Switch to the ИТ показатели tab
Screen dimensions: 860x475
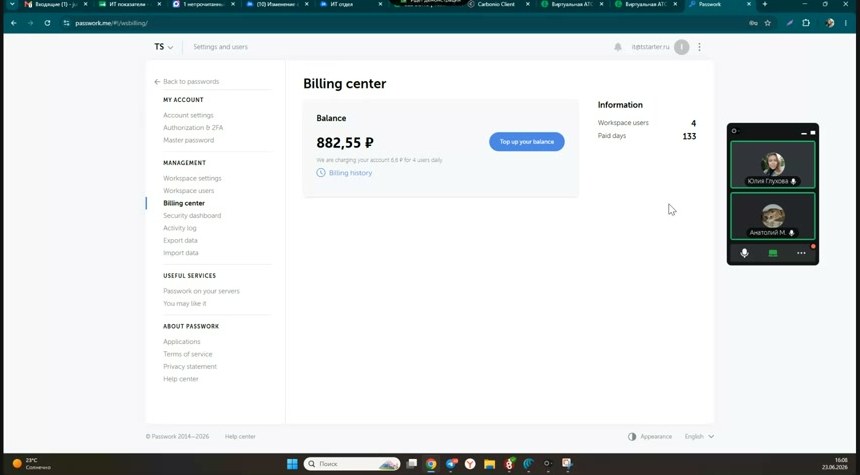tap(130, 4)
